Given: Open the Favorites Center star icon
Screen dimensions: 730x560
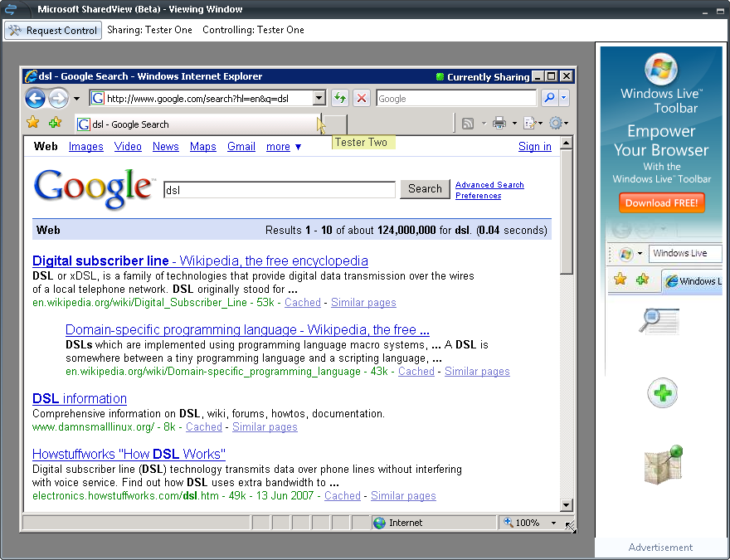Looking at the screenshot, I should pos(33,123).
